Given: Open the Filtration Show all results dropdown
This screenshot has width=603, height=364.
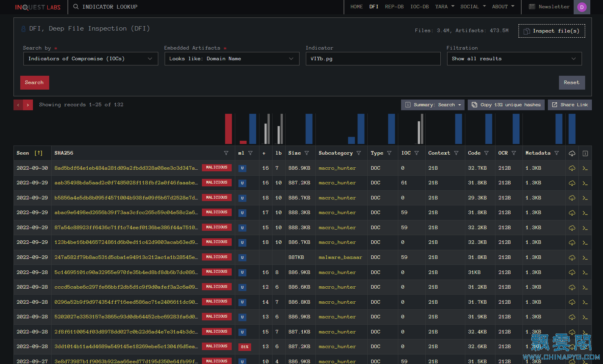Looking at the screenshot, I should point(515,59).
